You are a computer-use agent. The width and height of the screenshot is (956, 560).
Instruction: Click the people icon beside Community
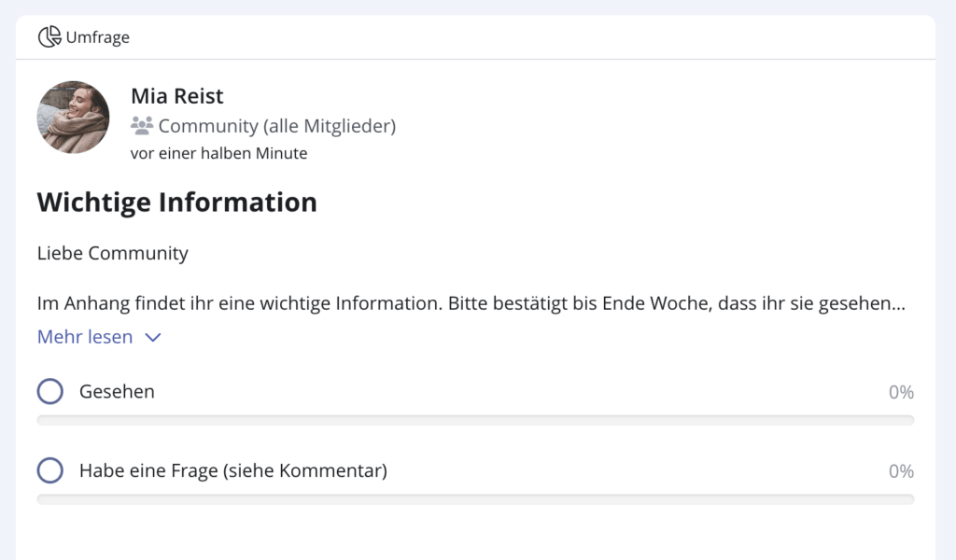pos(140,123)
